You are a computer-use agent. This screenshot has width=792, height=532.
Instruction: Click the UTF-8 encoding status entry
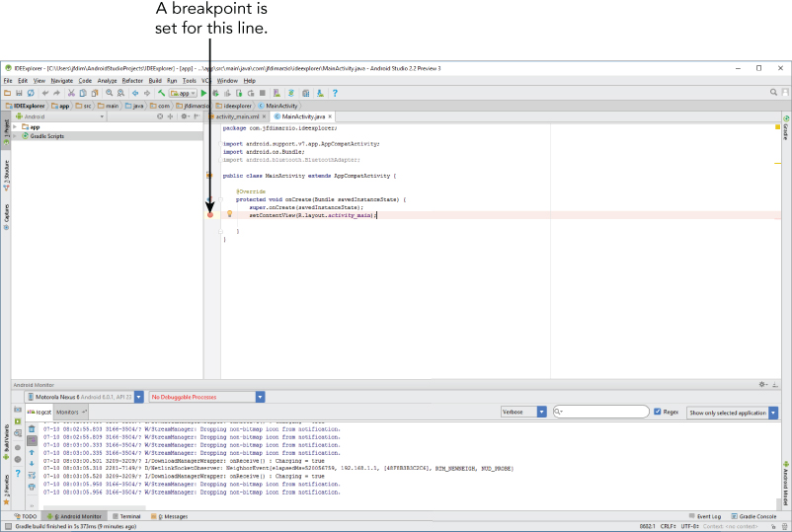(x=690, y=526)
